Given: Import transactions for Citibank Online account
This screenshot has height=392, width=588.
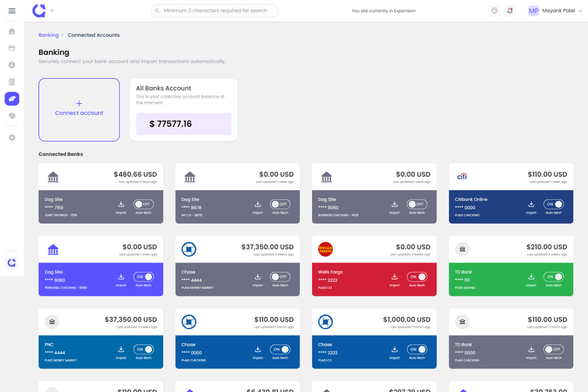Looking at the screenshot, I should [531, 204].
